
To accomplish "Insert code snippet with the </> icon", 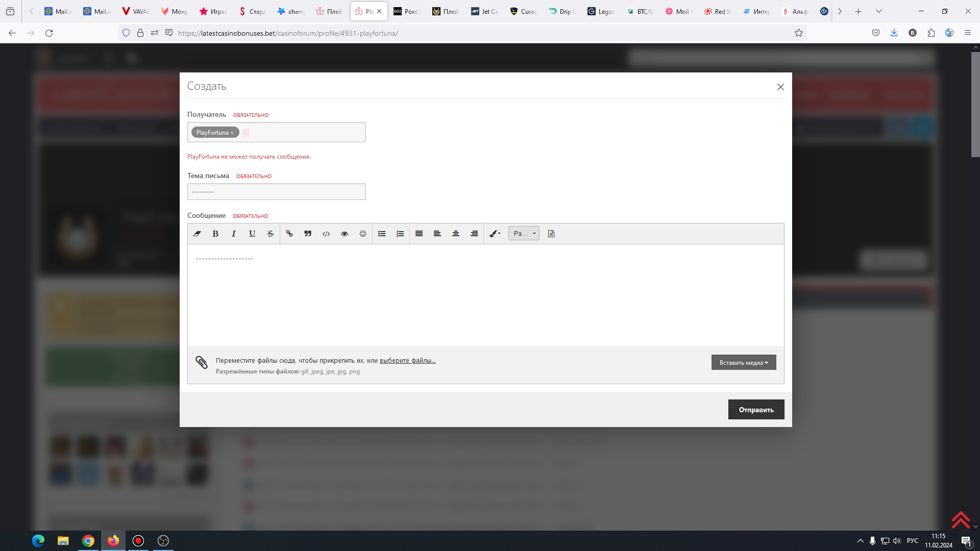I will click(326, 234).
